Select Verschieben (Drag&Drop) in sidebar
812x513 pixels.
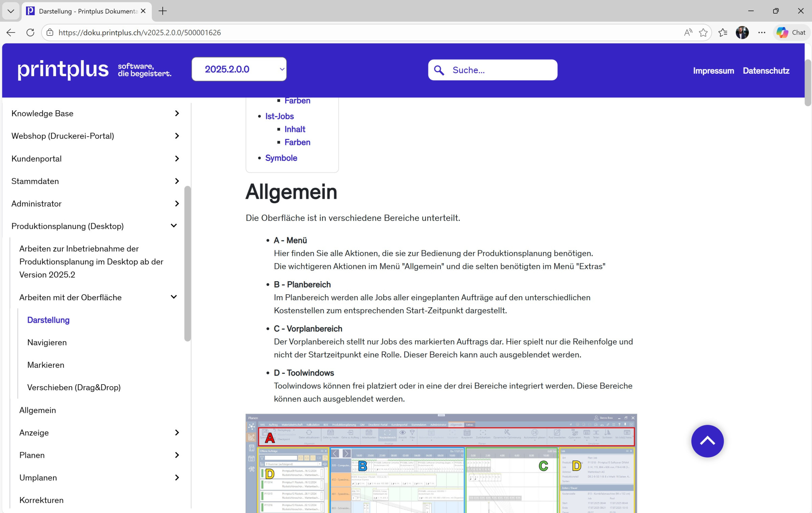click(74, 387)
